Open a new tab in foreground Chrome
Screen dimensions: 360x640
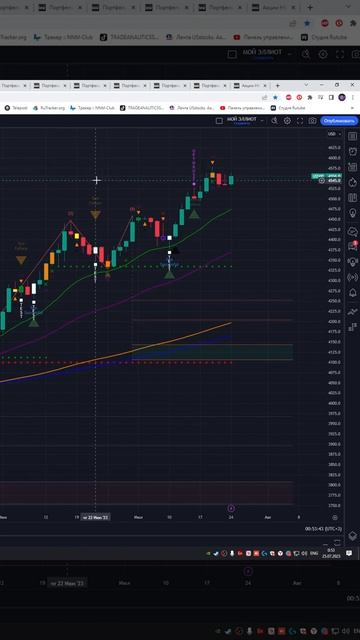tap(278, 85)
